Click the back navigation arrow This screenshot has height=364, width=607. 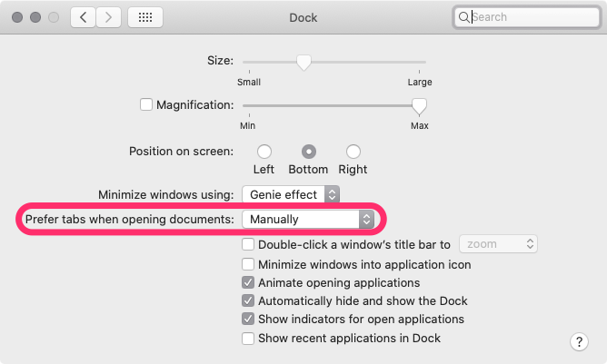pyautogui.click(x=83, y=17)
